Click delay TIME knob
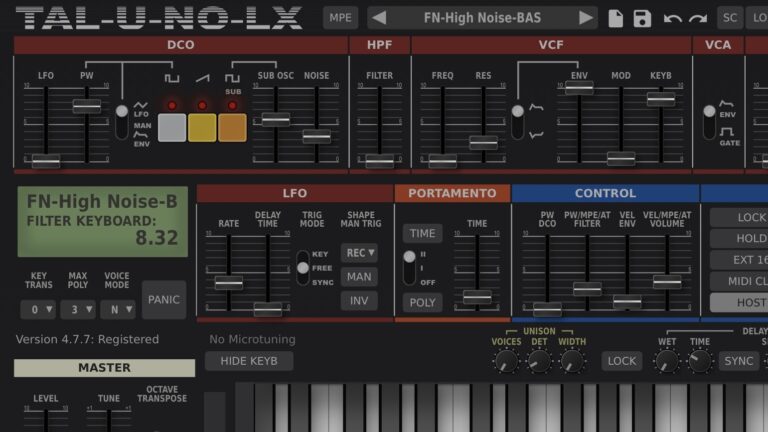 click(700, 361)
